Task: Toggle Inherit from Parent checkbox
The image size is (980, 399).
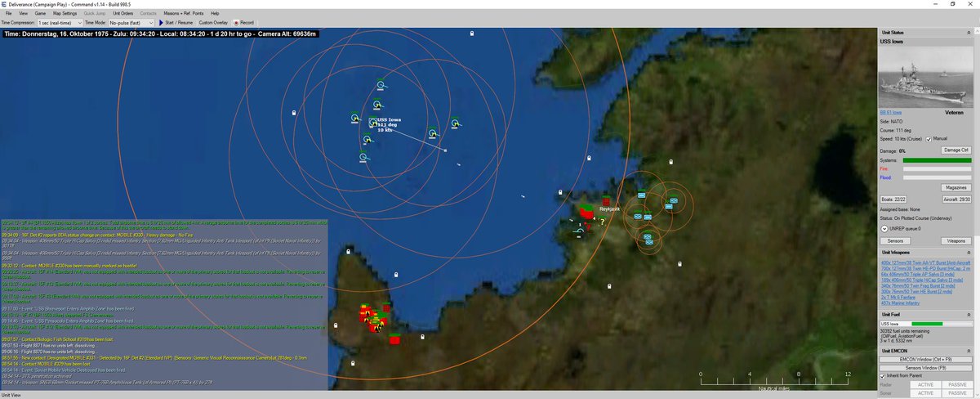Action: (x=883, y=375)
